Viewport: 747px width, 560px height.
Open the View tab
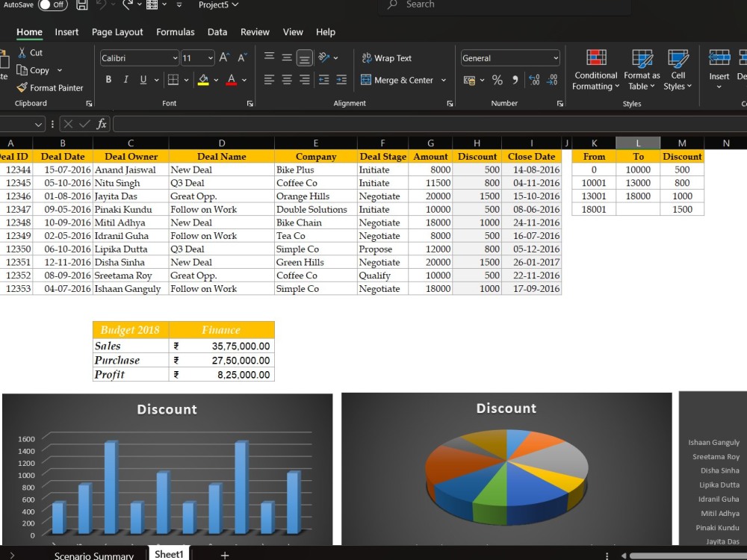[x=293, y=32]
